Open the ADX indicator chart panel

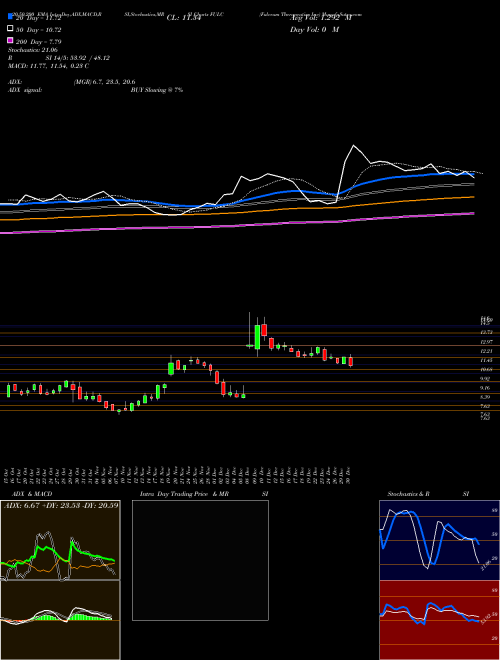(x=60, y=540)
